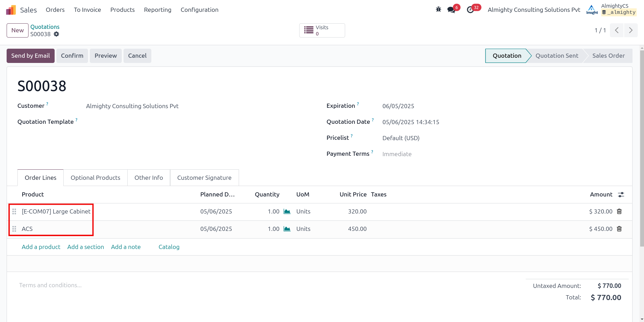Click the Visits stat button
The image size is (644, 322).
point(322,30)
